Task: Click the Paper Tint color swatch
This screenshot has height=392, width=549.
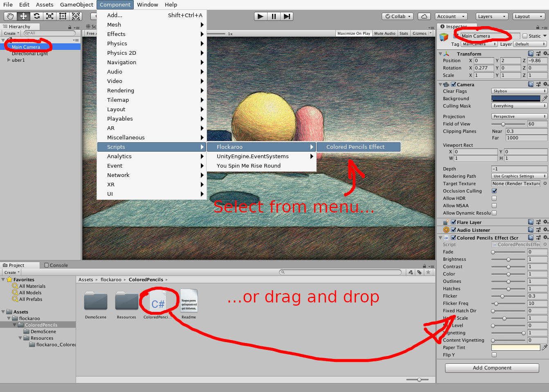Action: tap(515, 347)
